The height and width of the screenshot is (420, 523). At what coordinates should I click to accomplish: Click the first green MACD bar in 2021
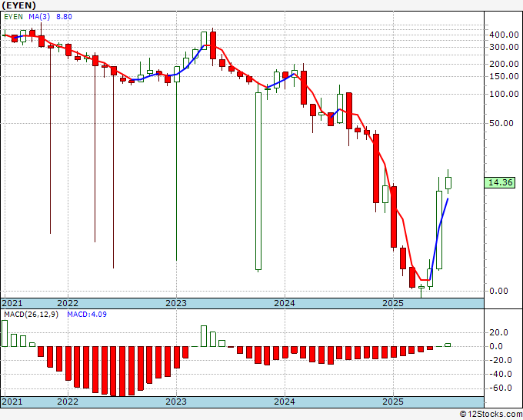pyautogui.click(x=5, y=334)
